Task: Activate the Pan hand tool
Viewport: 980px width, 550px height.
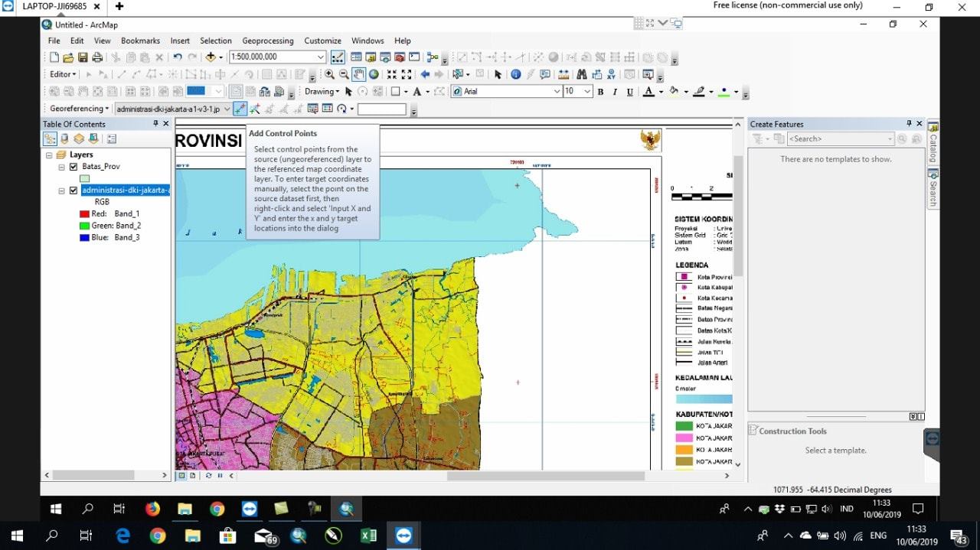Action: click(358, 74)
